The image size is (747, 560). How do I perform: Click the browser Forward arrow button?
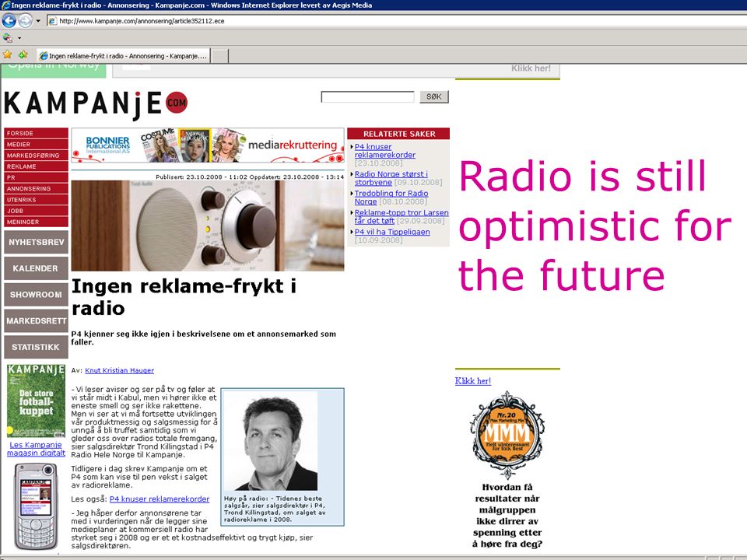[25, 20]
